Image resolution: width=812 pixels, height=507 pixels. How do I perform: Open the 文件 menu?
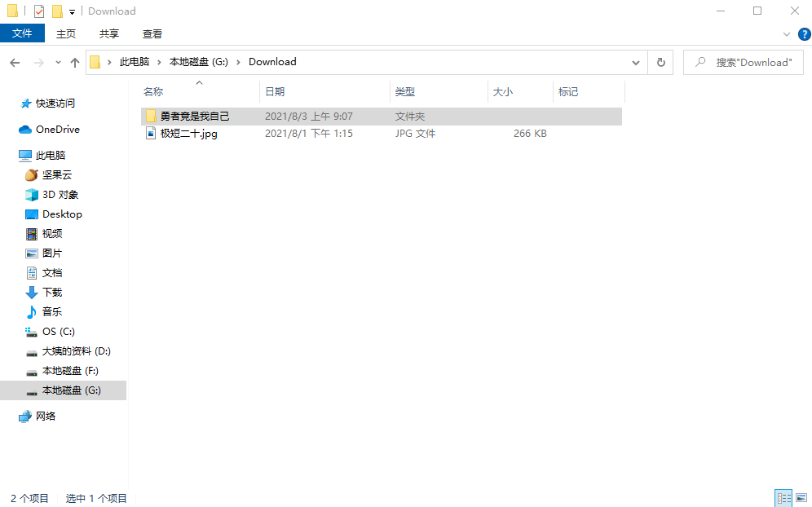pyautogui.click(x=22, y=33)
